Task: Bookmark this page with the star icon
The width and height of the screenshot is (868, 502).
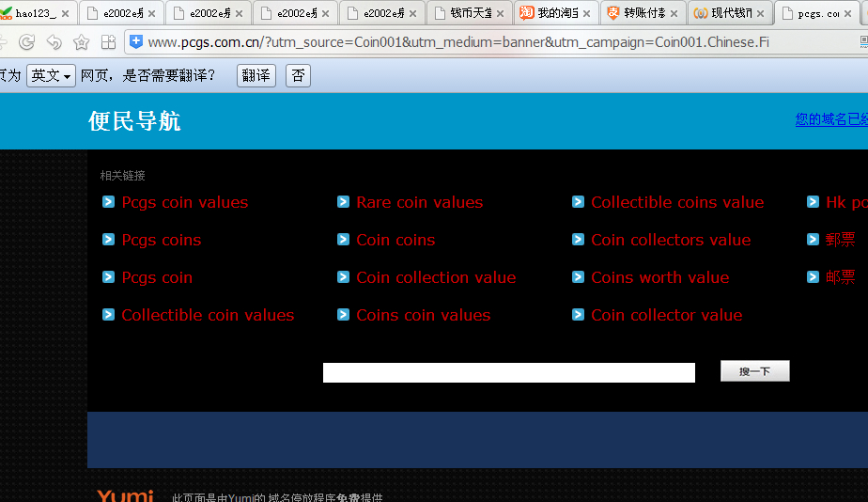Action: [x=81, y=42]
